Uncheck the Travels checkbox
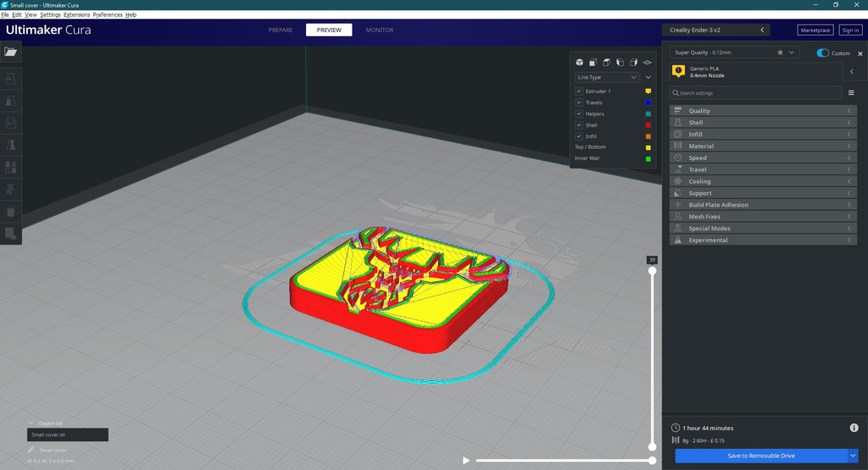The width and height of the screenshot is (868, 470). 579,102
